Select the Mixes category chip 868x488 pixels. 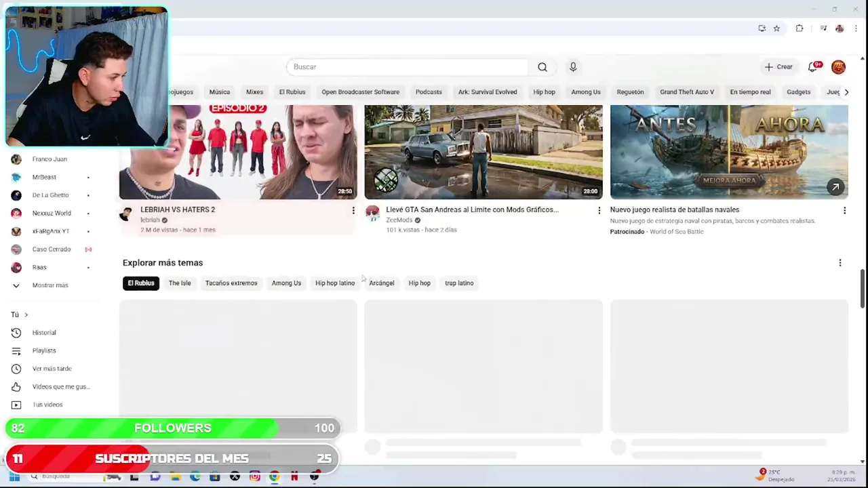coord(254,92)
